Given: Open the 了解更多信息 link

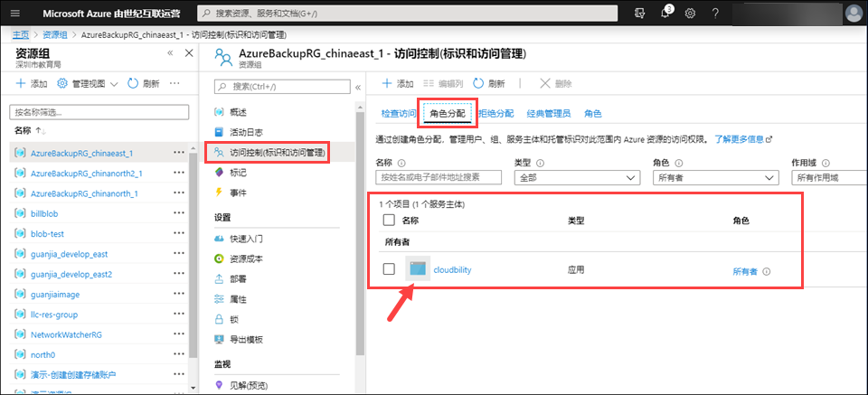Looking at the screenshot, I should point(743,139).
